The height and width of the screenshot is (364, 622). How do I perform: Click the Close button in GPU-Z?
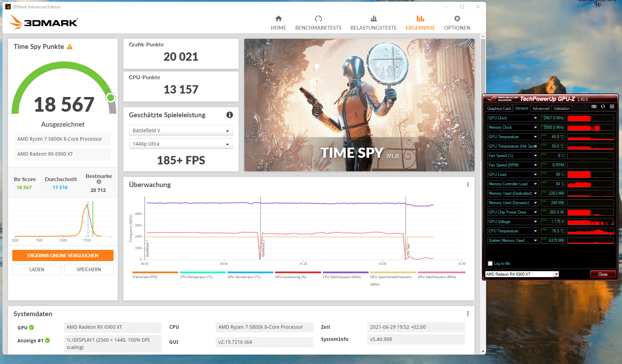(603, 274)
